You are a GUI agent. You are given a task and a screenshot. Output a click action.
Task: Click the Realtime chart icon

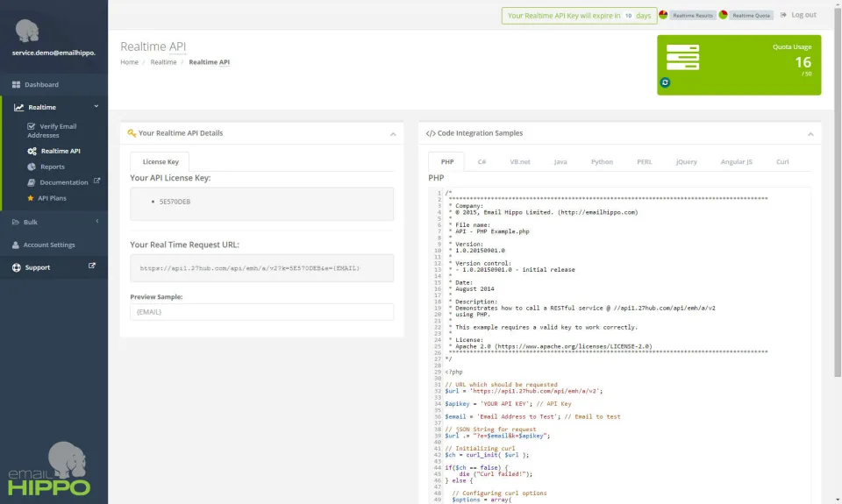[18, 107]
